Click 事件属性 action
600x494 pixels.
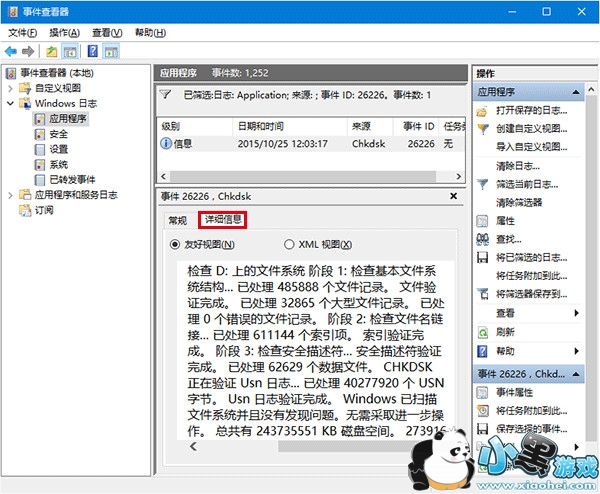click(x=514, y=392)
